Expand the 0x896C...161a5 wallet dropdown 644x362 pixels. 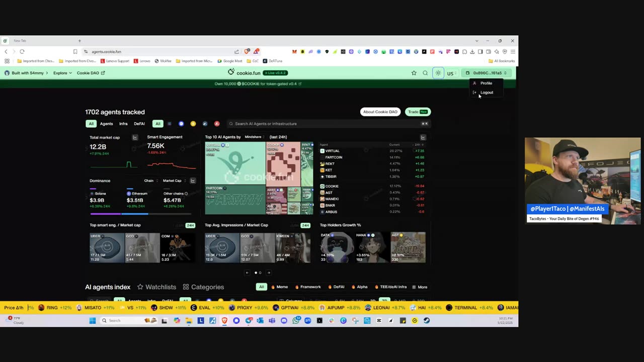tap(486, 73)
